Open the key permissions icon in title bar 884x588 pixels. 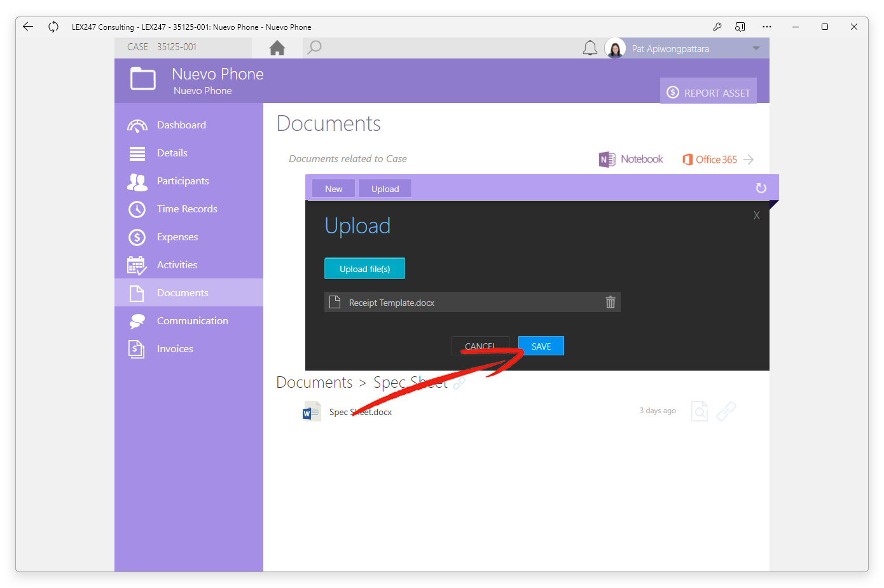tap(717, 27)
